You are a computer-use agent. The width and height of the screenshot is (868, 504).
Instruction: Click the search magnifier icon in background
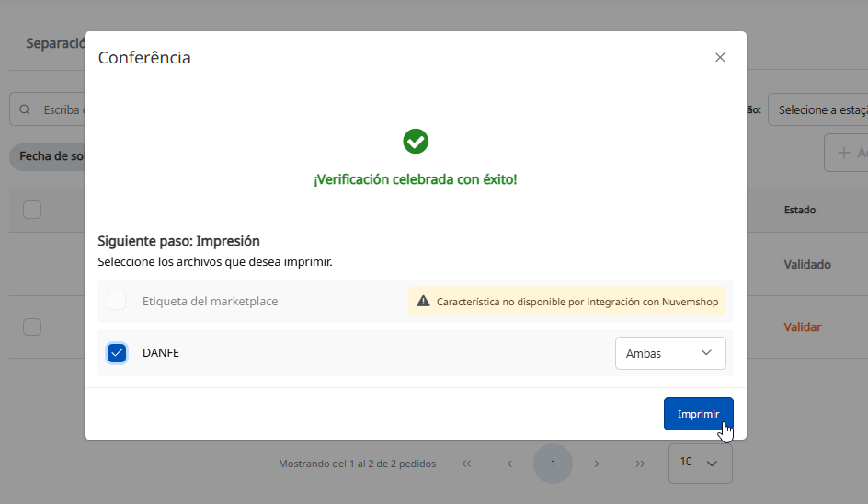pos(25,109)
